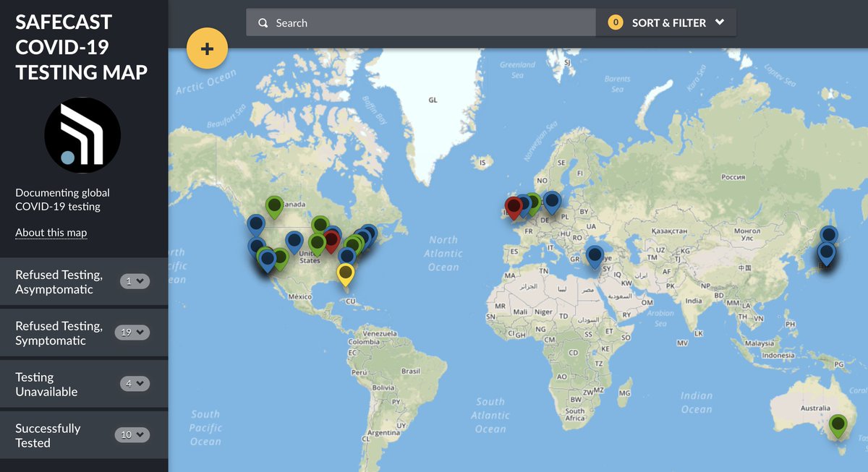This screenshot has width=868, height=472.
Task: Expand Successfully Tested count badge
Action: tap(132, 435)
